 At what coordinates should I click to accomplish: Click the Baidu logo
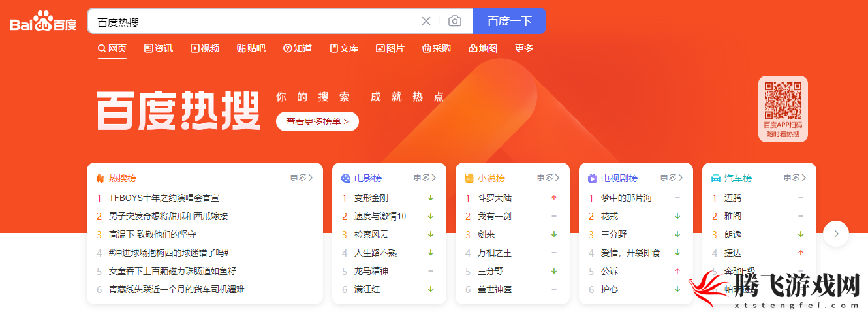click(44, 21)
